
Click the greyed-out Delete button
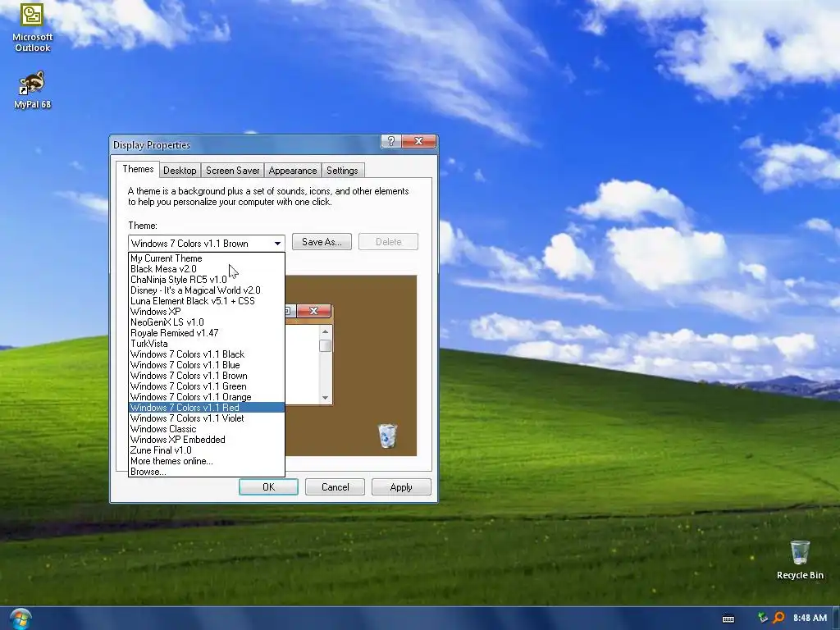coord(388,242)
